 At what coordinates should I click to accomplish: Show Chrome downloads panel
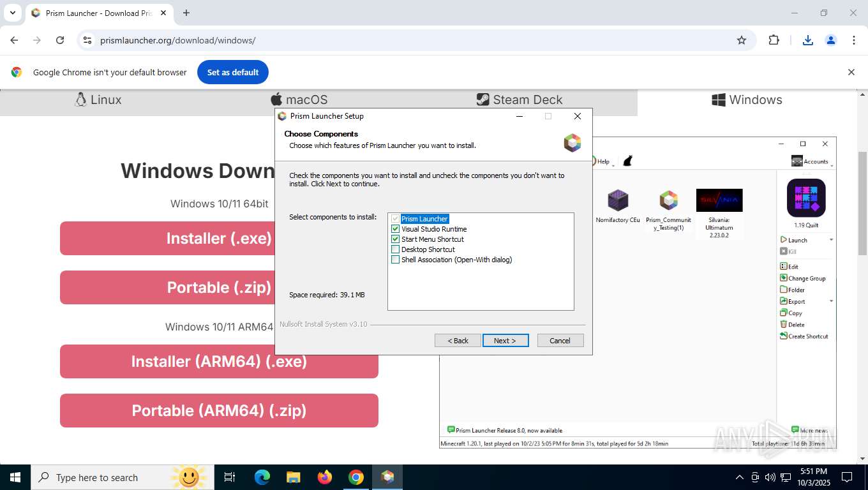(x=808, y=40)
